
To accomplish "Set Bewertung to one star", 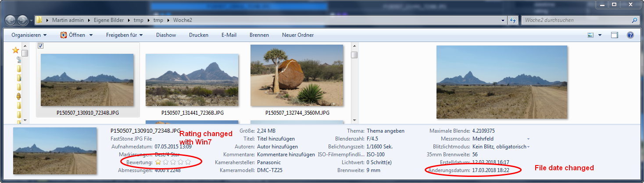I will tap(158, 162).
